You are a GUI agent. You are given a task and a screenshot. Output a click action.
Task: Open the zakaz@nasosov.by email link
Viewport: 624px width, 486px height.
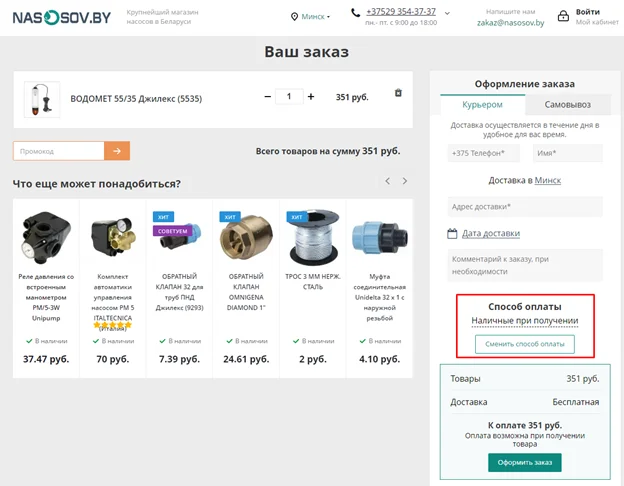[511, 23]
